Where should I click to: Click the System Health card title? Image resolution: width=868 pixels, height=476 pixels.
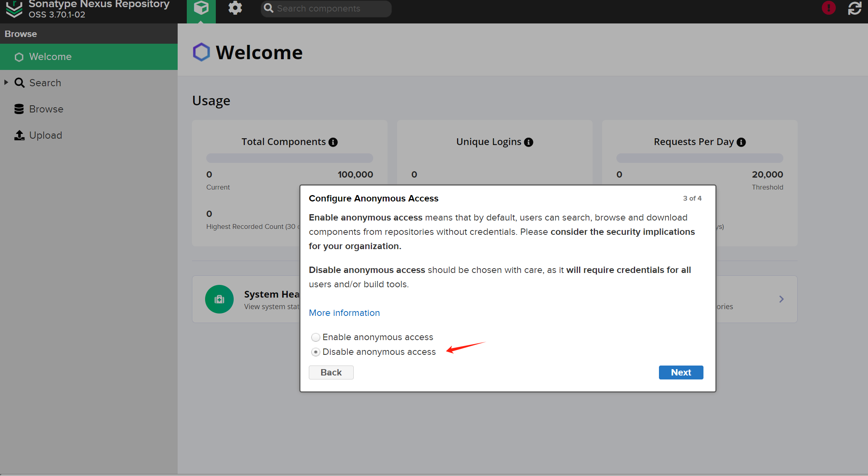(x=272, y=294)
